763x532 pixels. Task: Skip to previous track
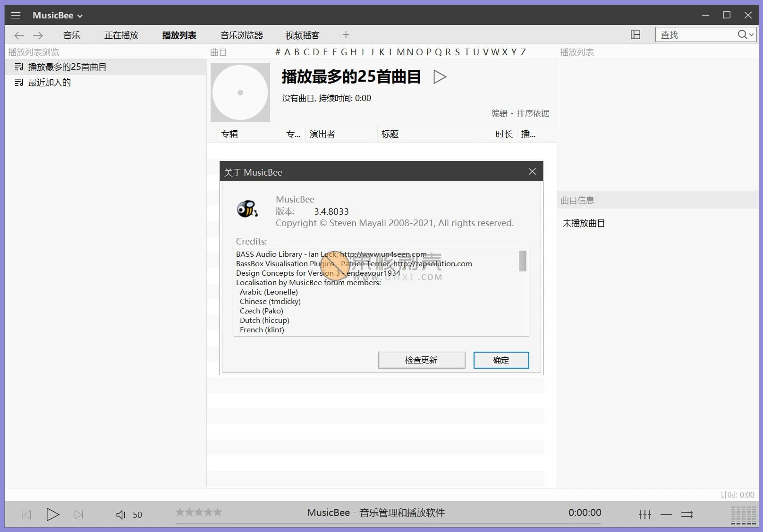tap(26, 515)
